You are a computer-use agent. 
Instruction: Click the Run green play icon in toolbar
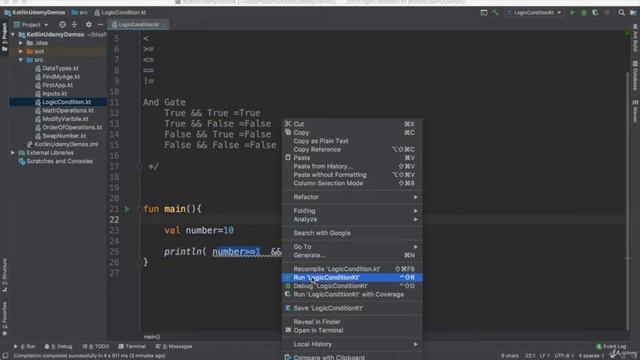click(572, 13)
